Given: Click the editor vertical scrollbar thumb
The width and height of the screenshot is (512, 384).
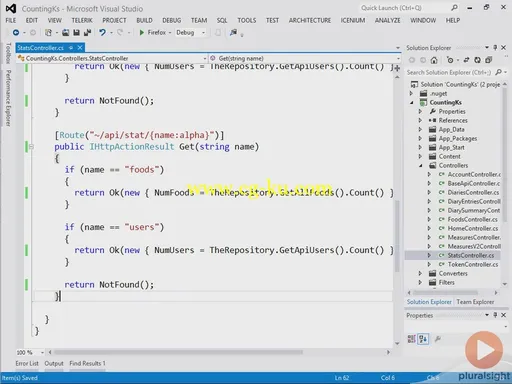Looking at the screenshot, I should pos(397,237).
